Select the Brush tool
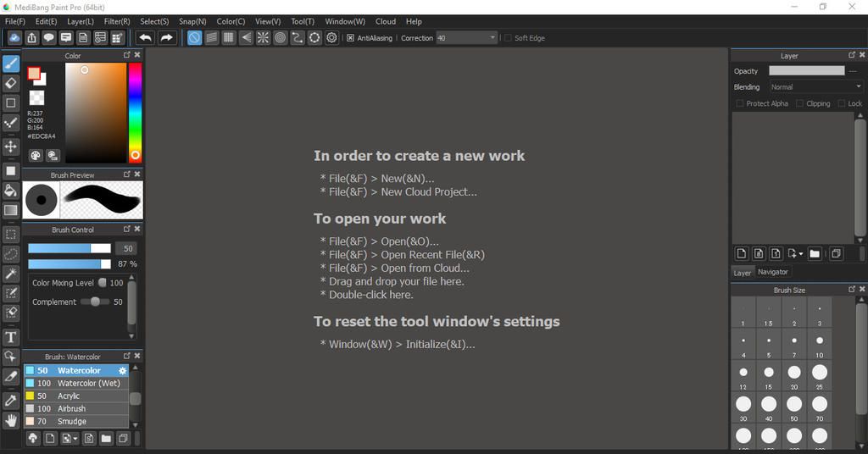Image resolution: width=868 pixels, height=454 pixels. coord(10,63)
